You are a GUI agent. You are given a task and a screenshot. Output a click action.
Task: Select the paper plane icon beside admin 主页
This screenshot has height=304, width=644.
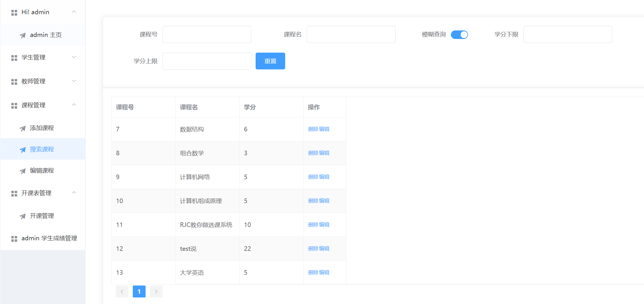click(23, 35)
